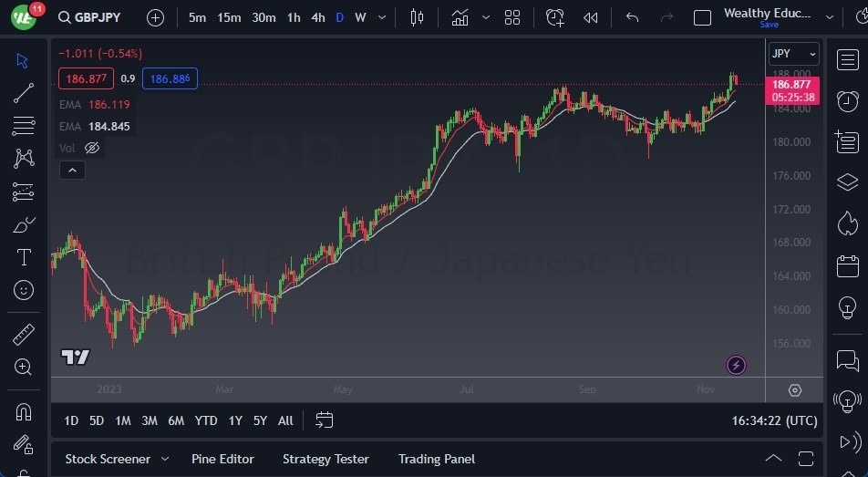
Task: Collapse the indicator legend chevron
Action: [x=73, y=170]
